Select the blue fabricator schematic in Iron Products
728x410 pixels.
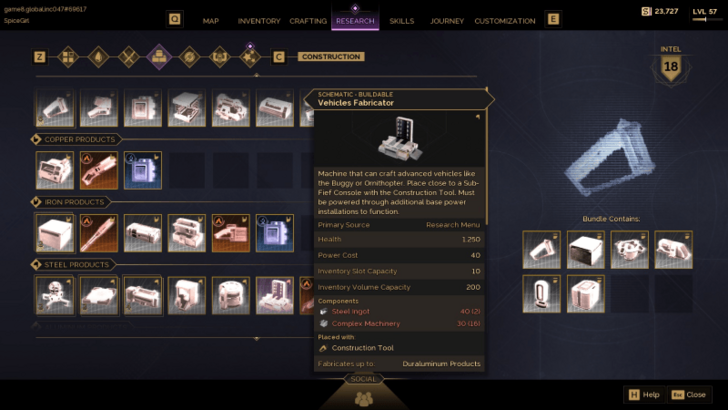click(x=274, y=233)
